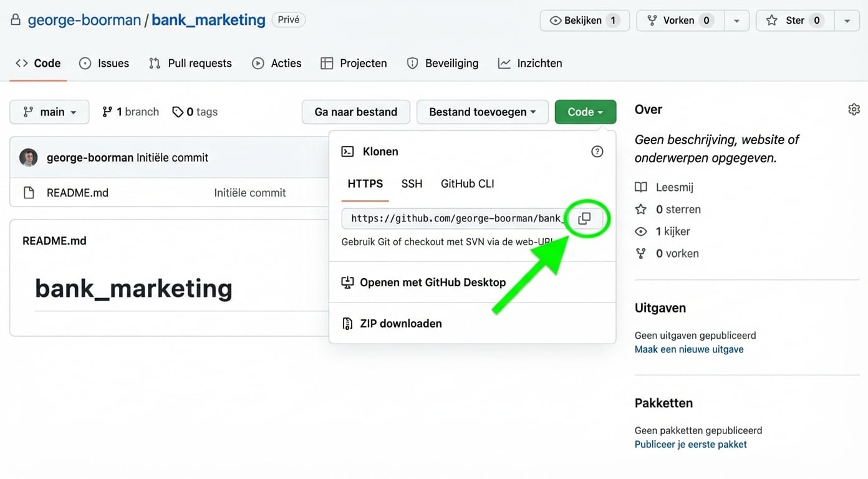Image resolution: width=868 pixels, height=479 pixels.
Task: Click the tags icon showing 0 tags
Action: click(x=178, y=111)
